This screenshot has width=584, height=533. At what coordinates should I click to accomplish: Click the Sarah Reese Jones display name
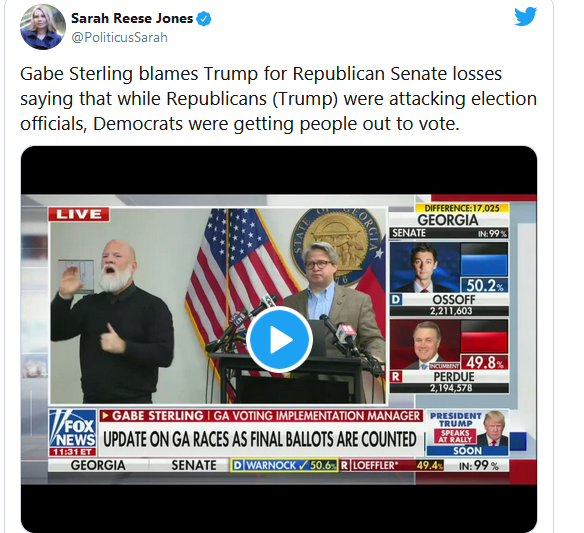pyautogui.click(x=132, y=18)
